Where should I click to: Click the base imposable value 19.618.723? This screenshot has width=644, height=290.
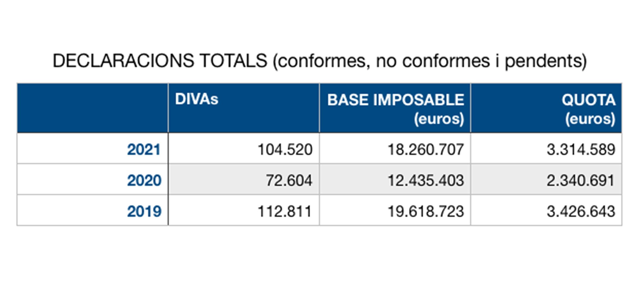coord(426,211)
